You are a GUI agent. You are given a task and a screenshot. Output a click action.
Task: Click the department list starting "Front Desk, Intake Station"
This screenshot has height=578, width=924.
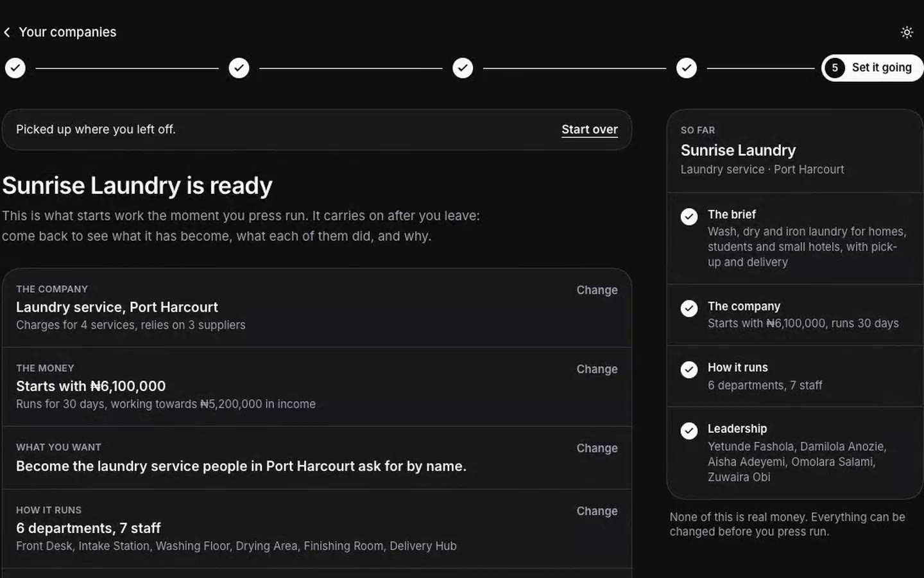[236, 546]
